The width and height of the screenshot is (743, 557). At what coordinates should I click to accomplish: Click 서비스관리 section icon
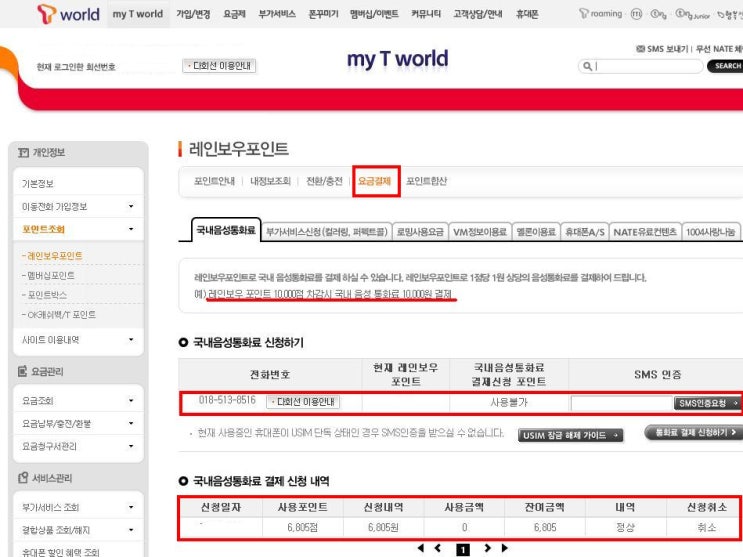pos(23,478)
